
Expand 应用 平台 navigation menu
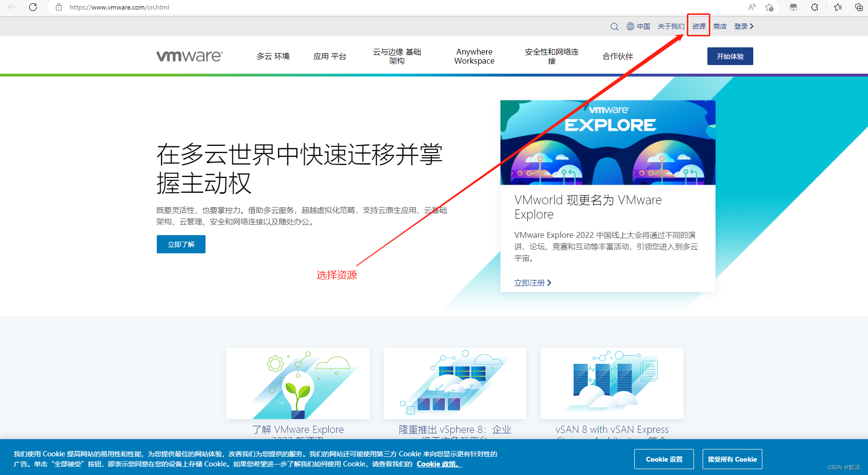(x=330, y=56)
